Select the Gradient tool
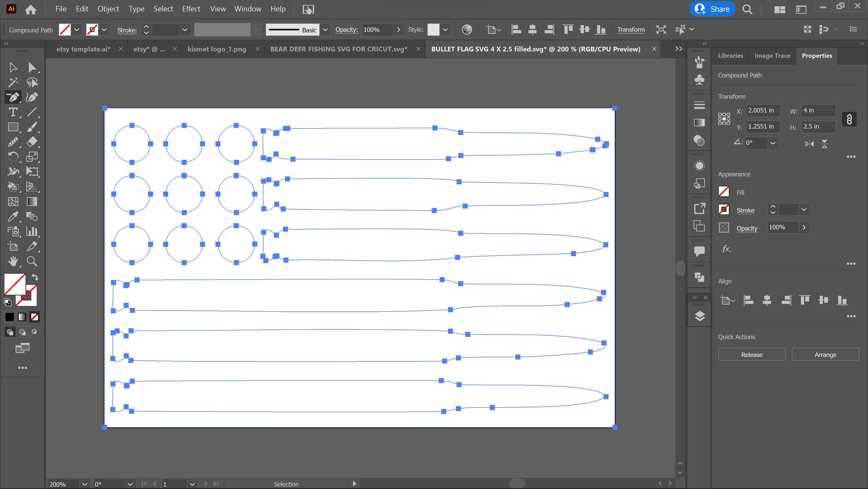This screenshot has height=489, width=868. 32,202
